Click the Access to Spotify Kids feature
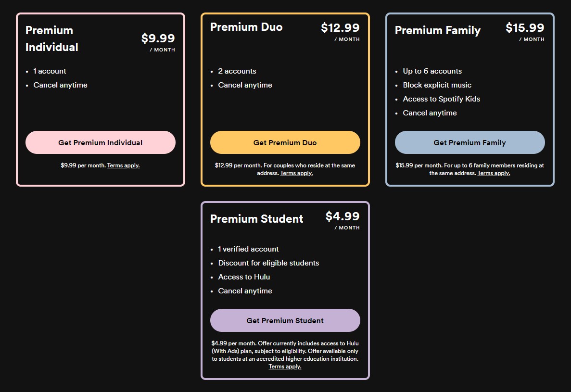The height and width of the screenshot is (392, 571). point(441,99)
